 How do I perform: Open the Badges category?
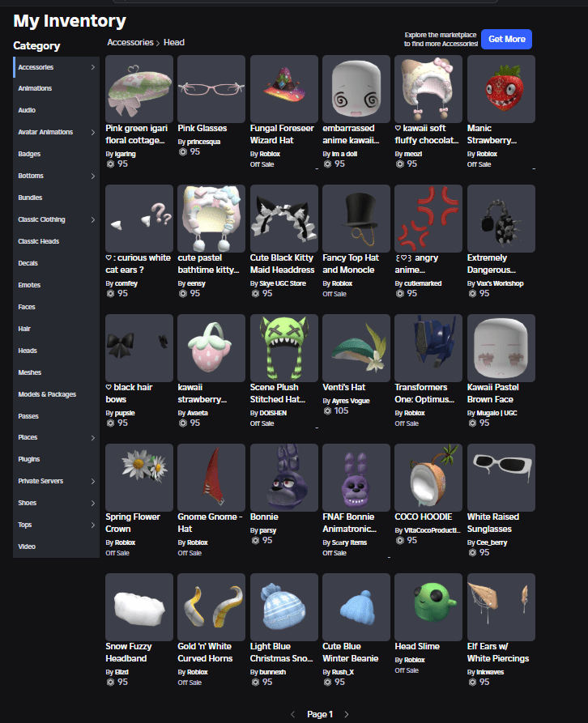tap(29, 154)
